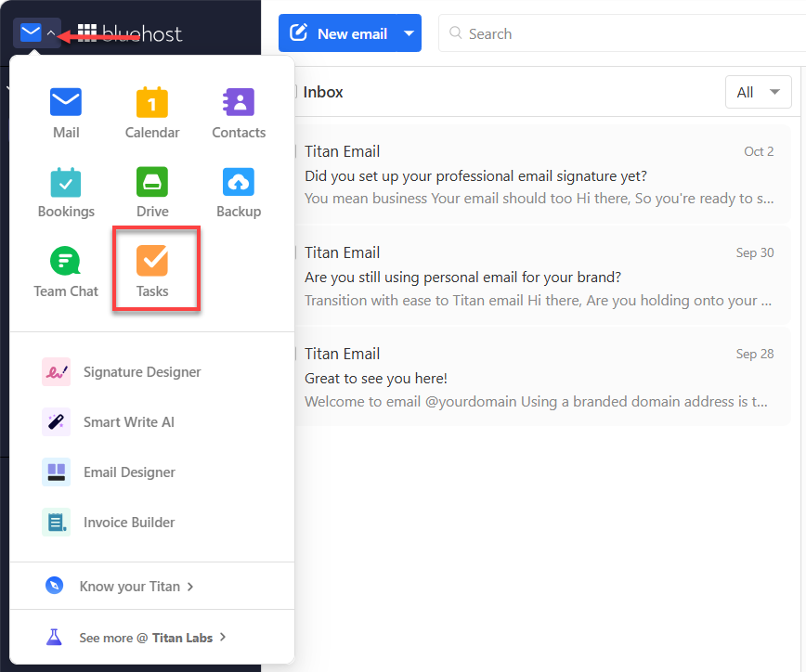Screen dimensions: 806x672
Task: Click the Search field
Action: (622, 33)
